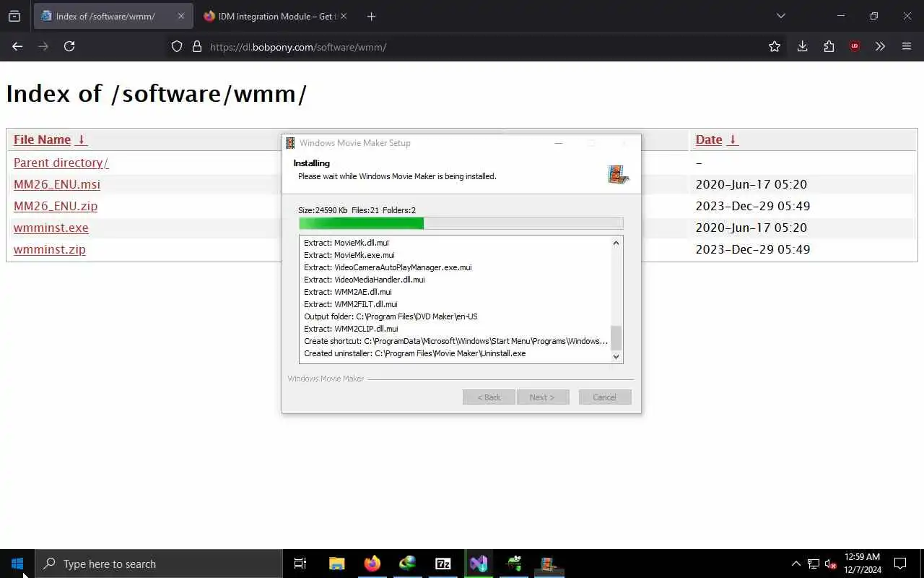Screen dimensions: 924x578
Task: Click the taskbar search box
Action: point(159,564)
